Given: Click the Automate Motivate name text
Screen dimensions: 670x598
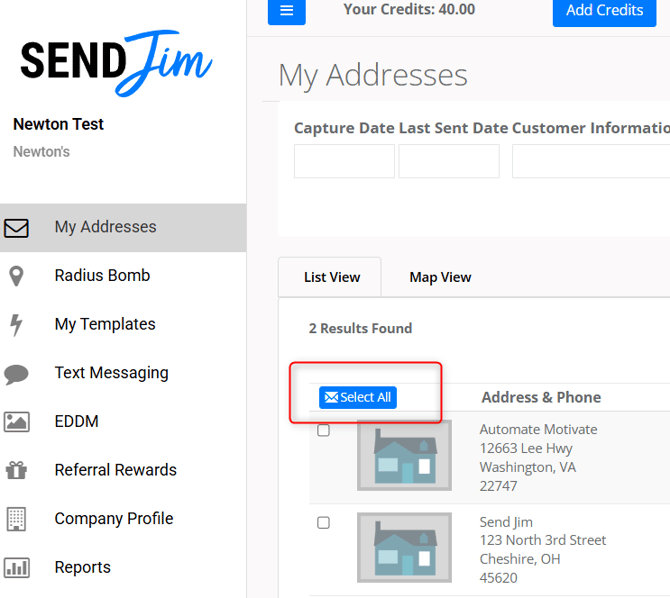Looking at the screenshot, I should (x=538, y=429).
